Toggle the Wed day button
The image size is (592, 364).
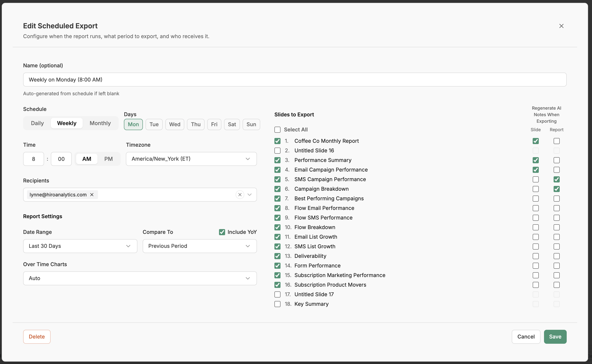click(x=175, y=124)
